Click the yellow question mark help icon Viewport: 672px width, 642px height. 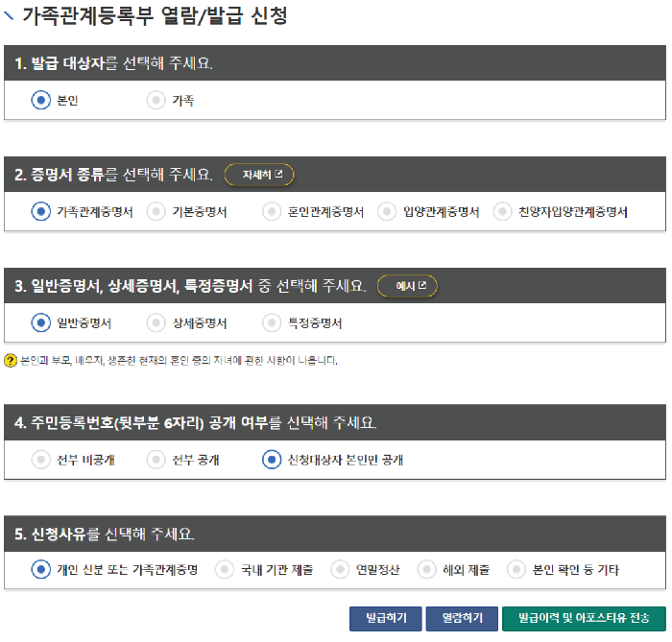(11, 361)
